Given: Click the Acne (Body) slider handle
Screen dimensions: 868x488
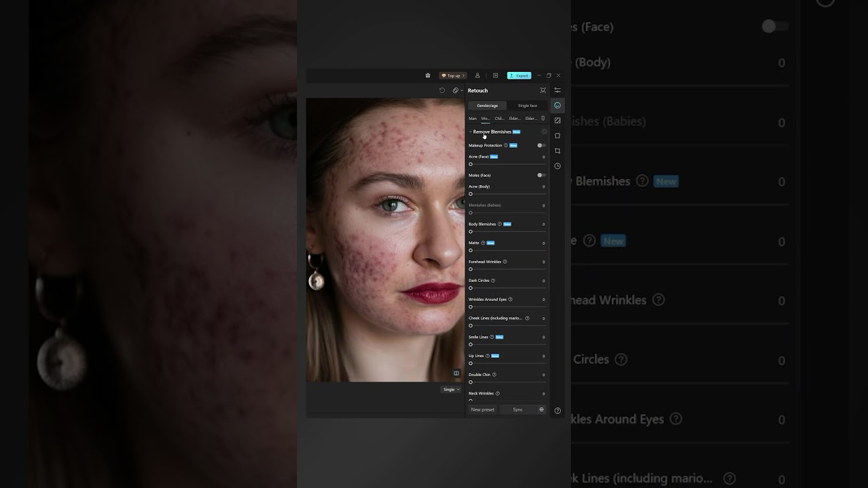Looking at the screenshot, I should (471, 194).
